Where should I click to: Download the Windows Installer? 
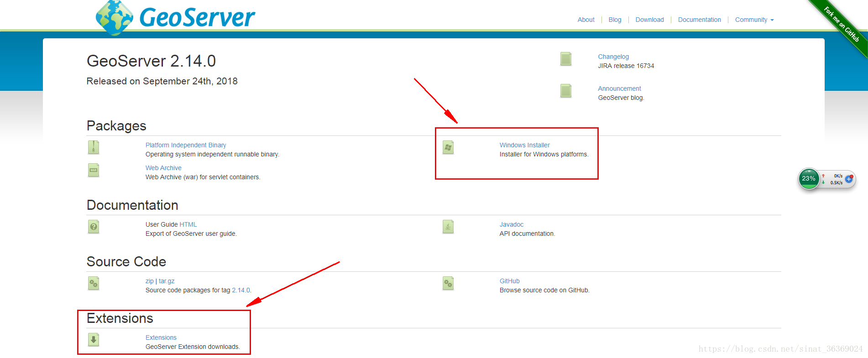[524, 145]
